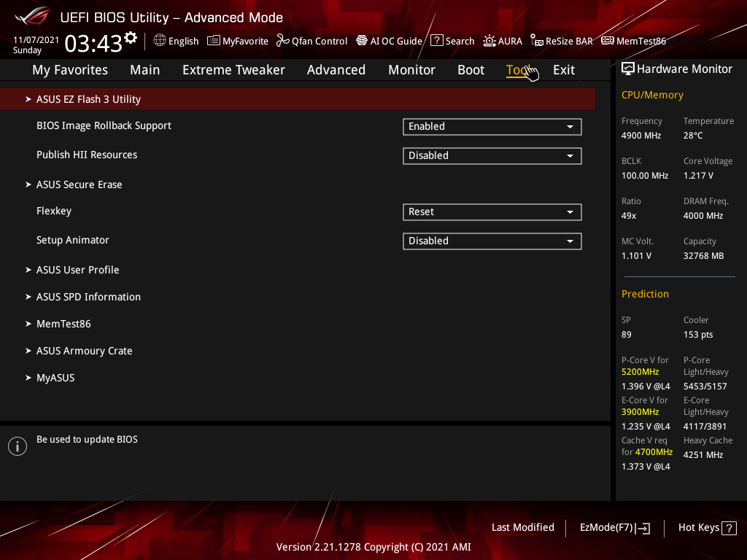This screenshot has height=560, width=747.
Task: Open the Setup Animator dropdown
Action: click(x=492, y=241)
